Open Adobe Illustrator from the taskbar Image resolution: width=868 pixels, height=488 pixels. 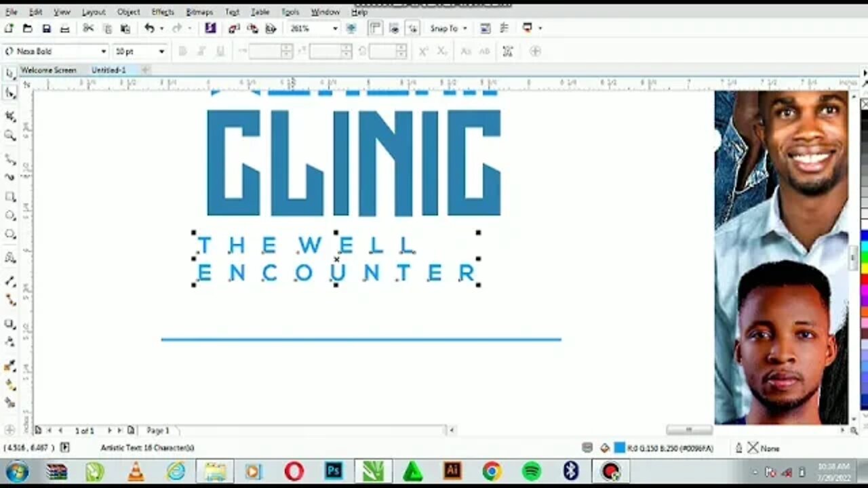click(452, 471)
